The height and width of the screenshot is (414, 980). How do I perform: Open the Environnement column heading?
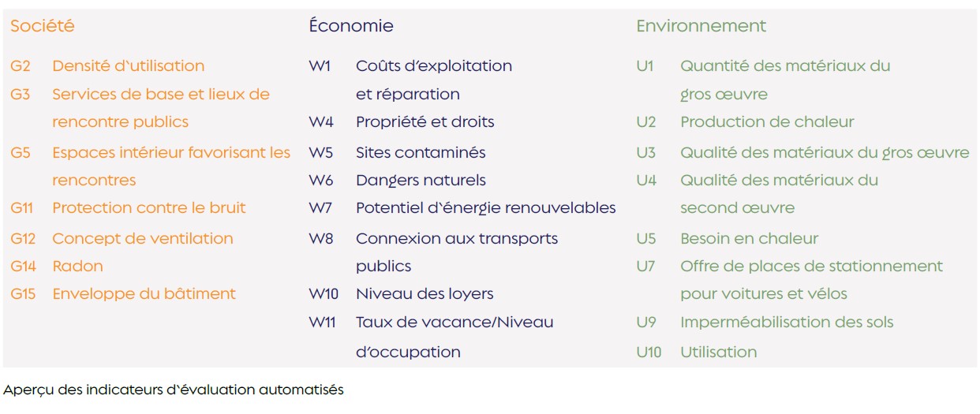click(x=701, y=26)
